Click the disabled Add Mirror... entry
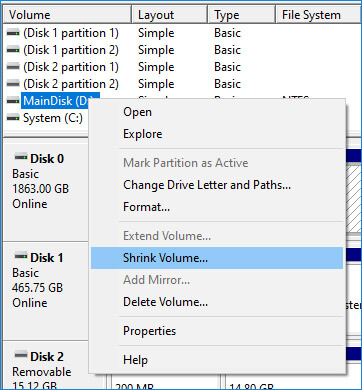Viewport: 362px width, 390px height. (217, 280)
